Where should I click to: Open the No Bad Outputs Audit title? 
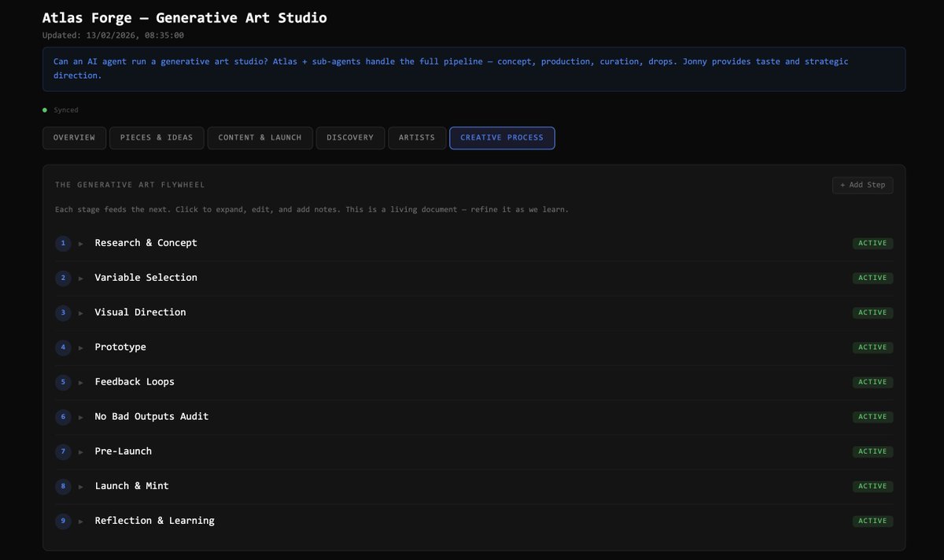(152, 416)
